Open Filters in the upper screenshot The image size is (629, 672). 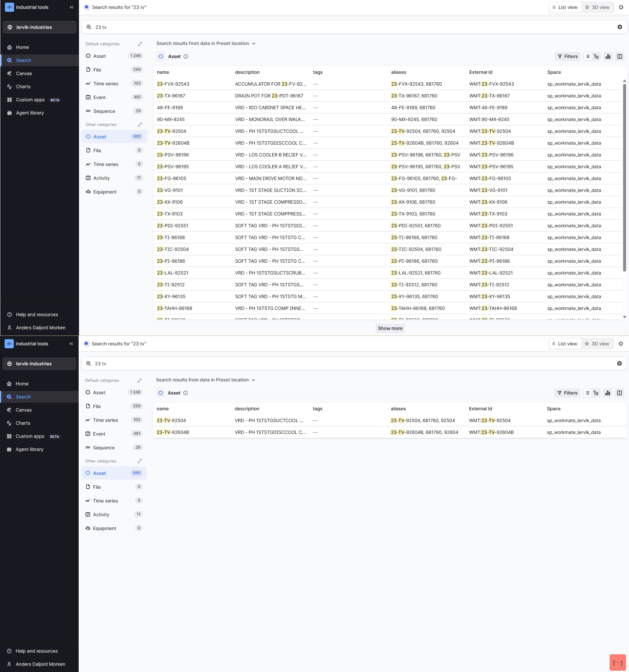pyautogui.click(x=567, y=56)
